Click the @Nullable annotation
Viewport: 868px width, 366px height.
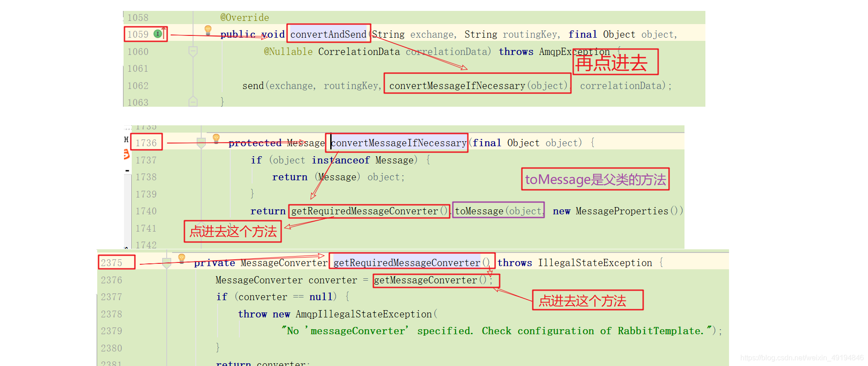tap(288, 52)
